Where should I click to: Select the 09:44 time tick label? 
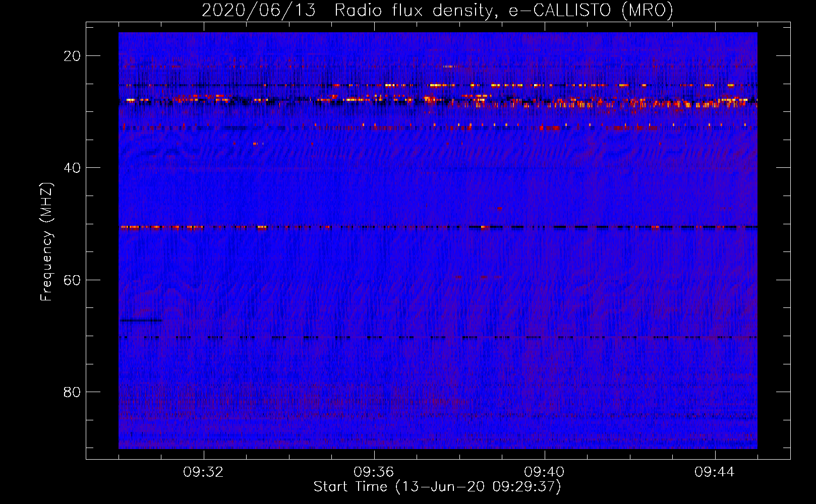click(715, 472)
